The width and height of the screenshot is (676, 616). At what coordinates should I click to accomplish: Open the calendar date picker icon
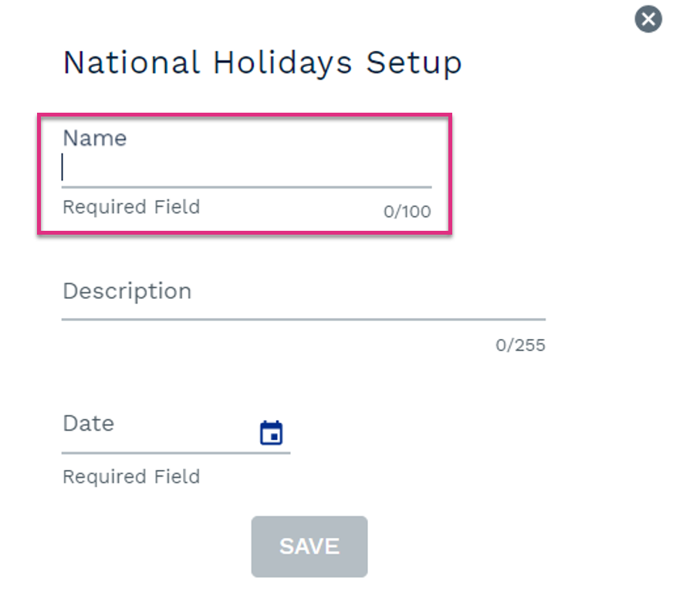[x=271, y=432]
